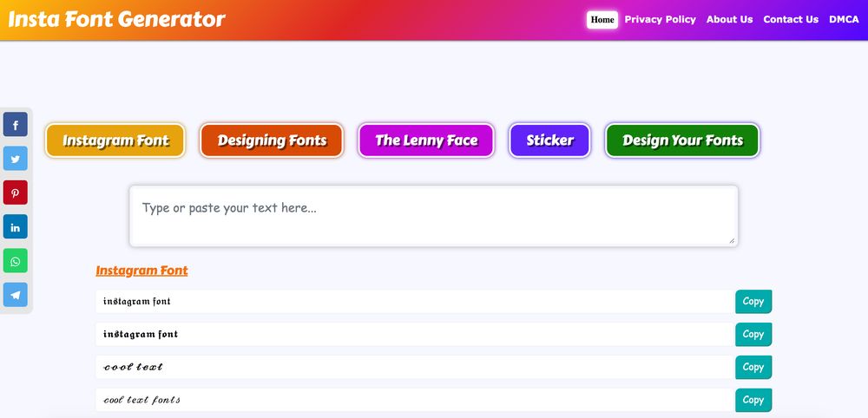Select the first 'instagram font' text row
This screenshot has height=418, width=868.
point(415,301)
